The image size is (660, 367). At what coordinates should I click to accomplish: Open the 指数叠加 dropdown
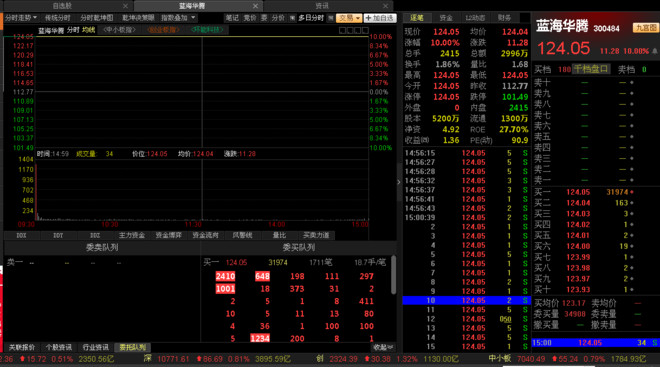(x=178, y=18)
